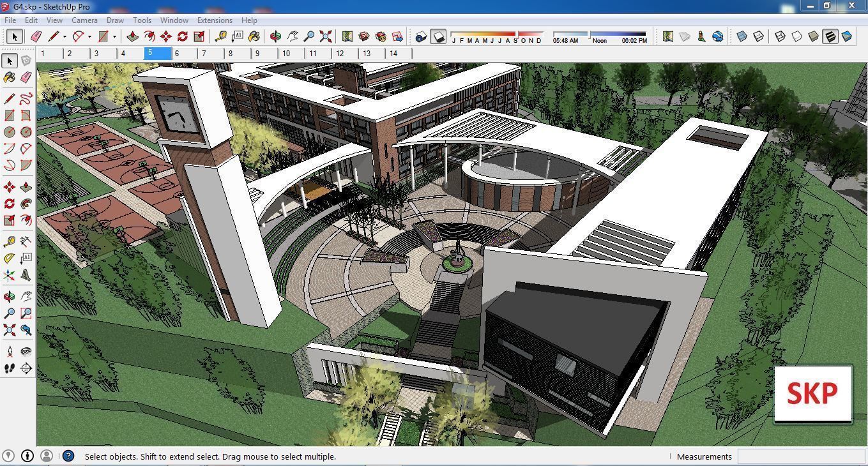Select Position Camera tool

point(9,352)
